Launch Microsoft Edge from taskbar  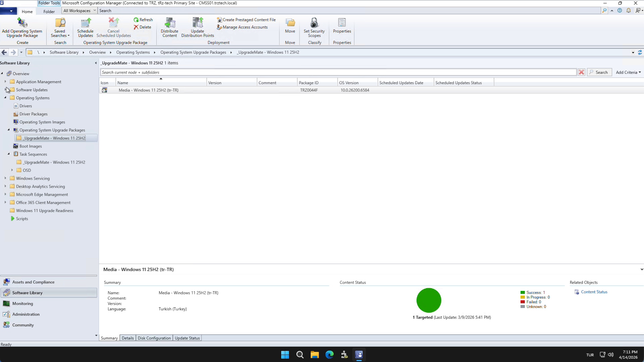(329, 355)
